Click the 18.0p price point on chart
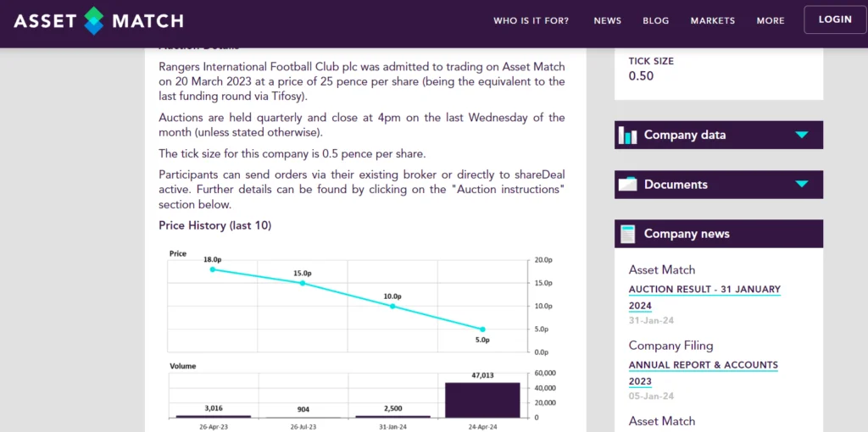Viewport: 868px width, 432px height. click(212, 269)
